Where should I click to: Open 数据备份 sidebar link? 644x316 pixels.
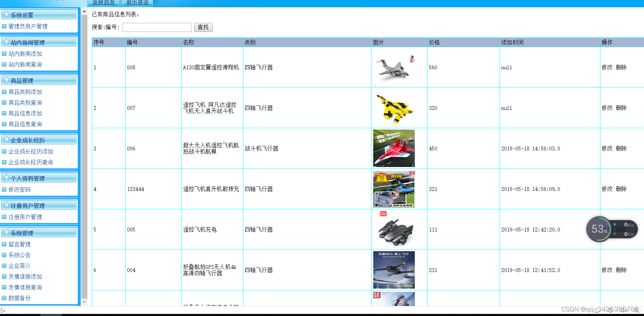[x=20, y=298]
